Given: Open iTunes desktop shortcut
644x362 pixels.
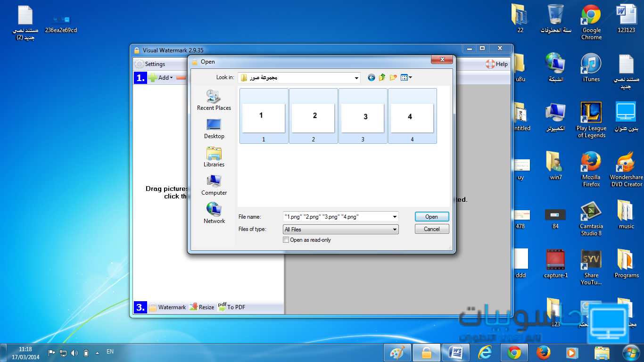Looking at the screenshot, I should point(591,68).
